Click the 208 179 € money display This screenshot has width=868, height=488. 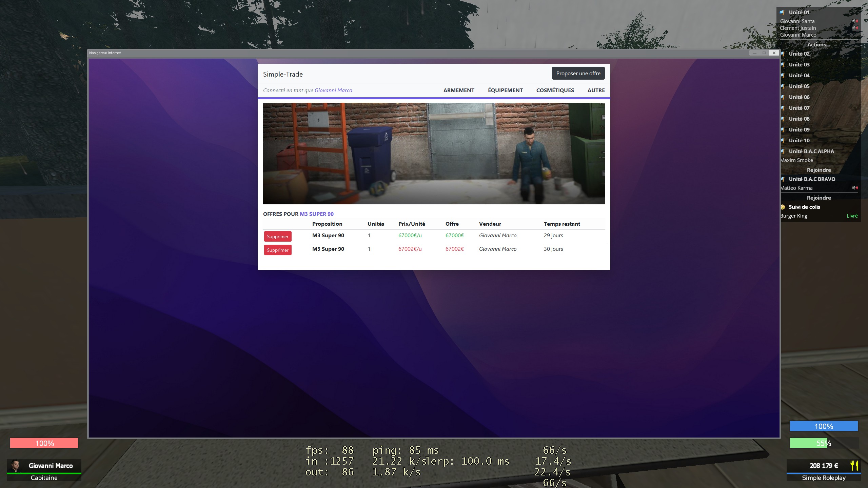[x=824, y=466]
